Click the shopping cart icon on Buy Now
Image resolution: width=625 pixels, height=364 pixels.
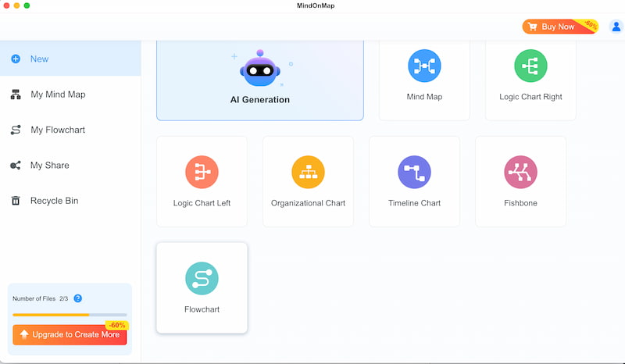pos(532,27)
